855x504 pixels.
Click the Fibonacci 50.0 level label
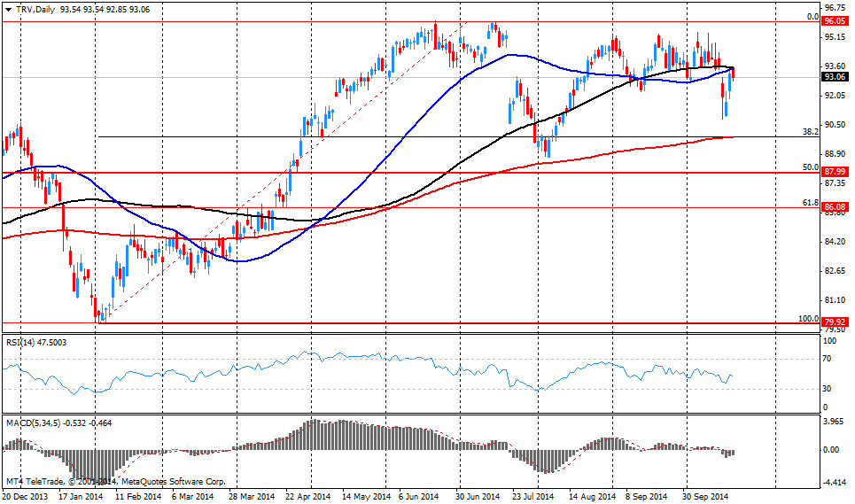[811, 167]
